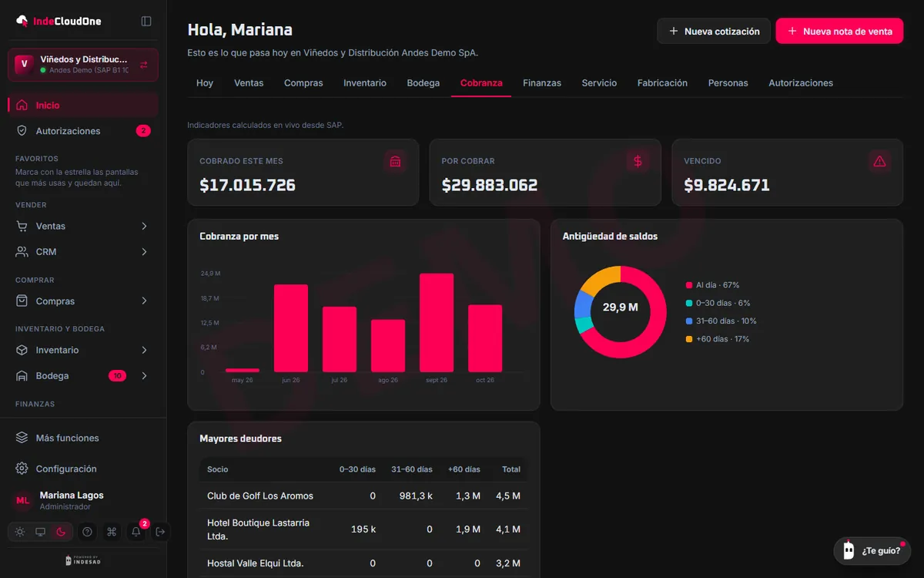Create a Nueva nota de venta

[x=839, y=31]
